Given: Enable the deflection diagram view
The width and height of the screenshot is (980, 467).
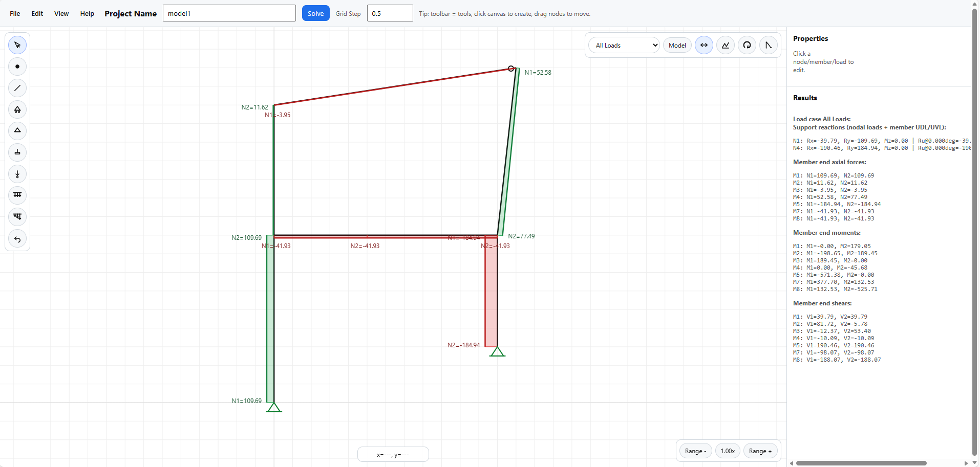Looking at the screenshot, I should 768,45.
